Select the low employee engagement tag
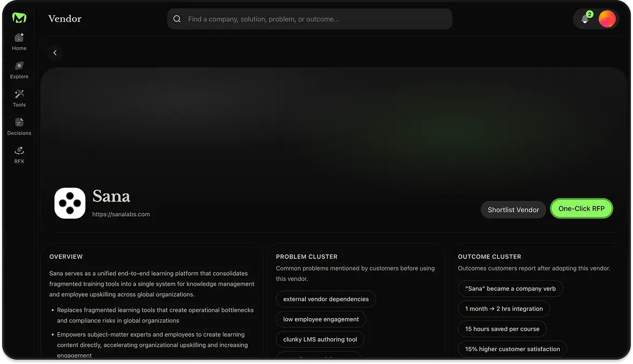Image resolution: width=633 pixels, height=364 pixels. click(x=321, y=319)
